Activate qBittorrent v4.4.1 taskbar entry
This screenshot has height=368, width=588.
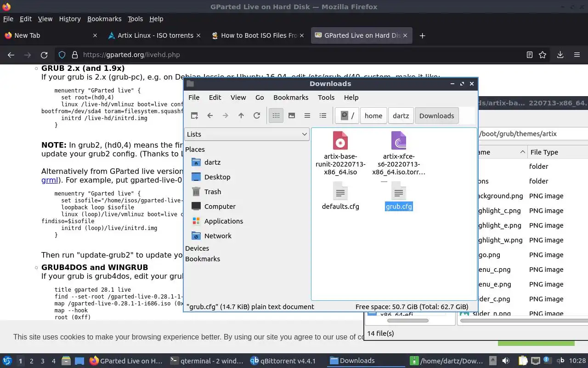click(283, 361)
